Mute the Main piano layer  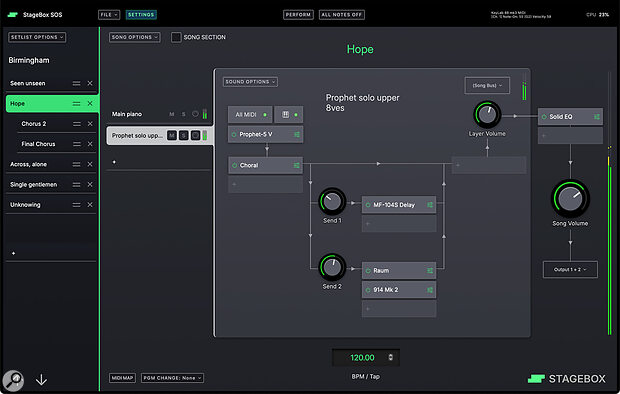click(x=172, y=114)
